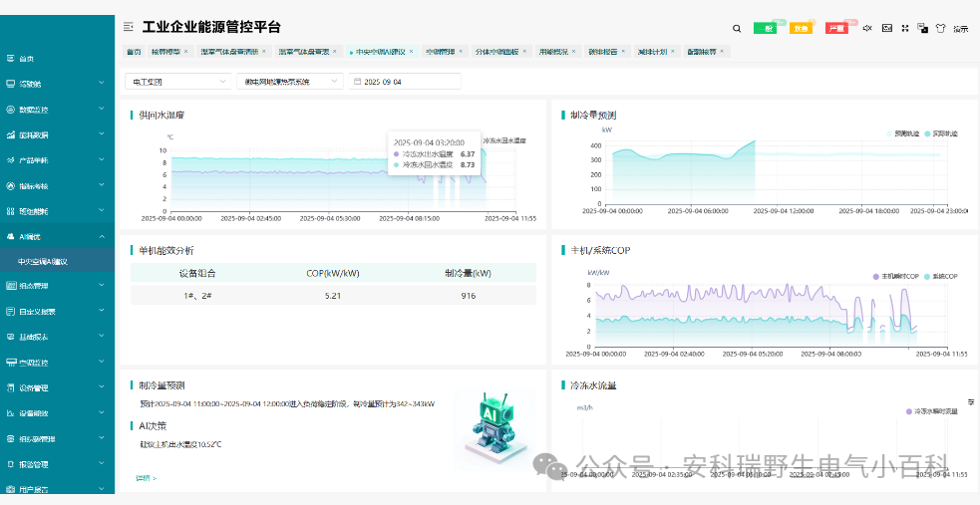Click the 组态管理 sidebar icon
This screenshot has width=980, height=505.
tap(10, 286)
